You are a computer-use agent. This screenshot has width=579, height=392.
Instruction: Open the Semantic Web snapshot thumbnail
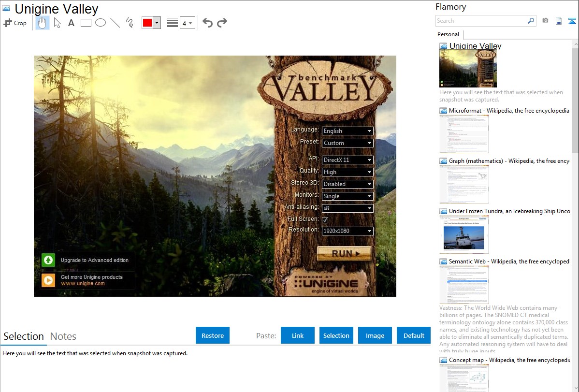(464, 285)
